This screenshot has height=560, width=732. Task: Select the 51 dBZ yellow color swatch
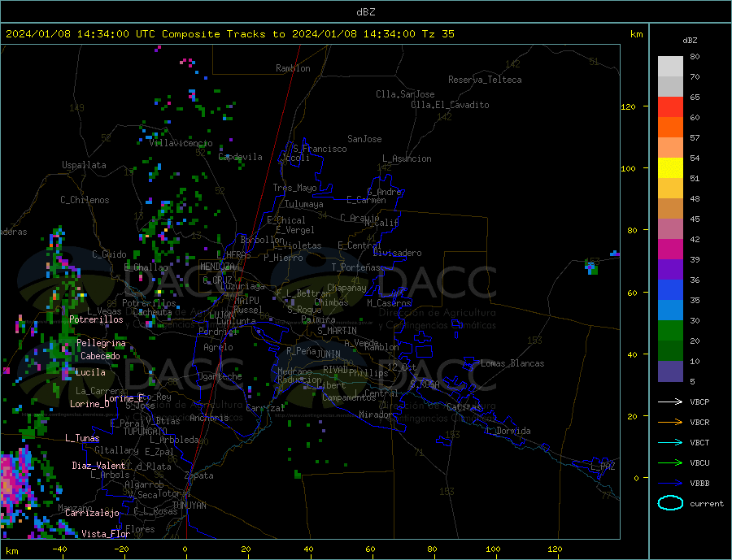(670, 168)
